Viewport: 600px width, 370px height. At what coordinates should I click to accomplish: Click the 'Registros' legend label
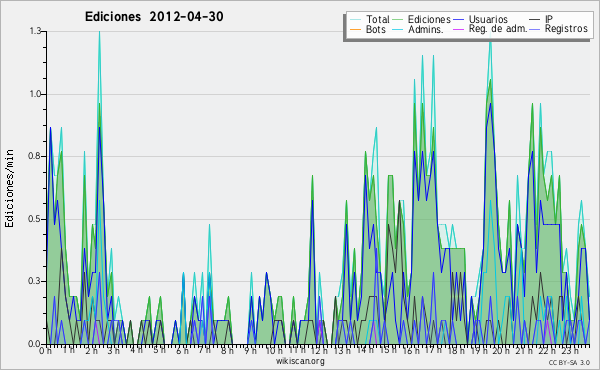point(566,29)
